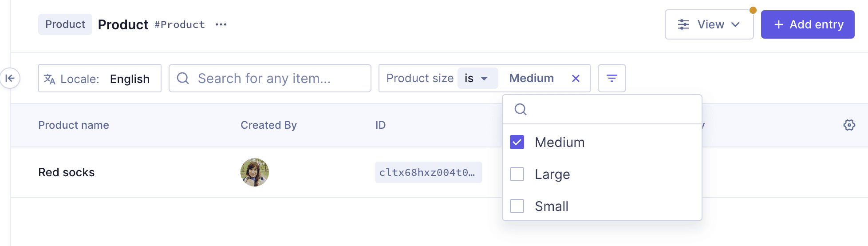Open table column settings gear icon
The width and height of the screenshot is (868, 246).
point(849,125)
